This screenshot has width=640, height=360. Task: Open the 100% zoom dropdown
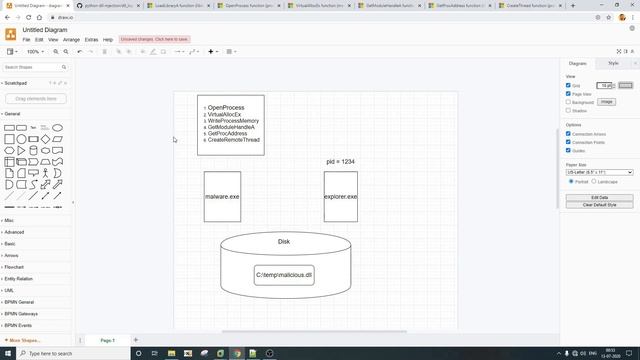point(36,52)
